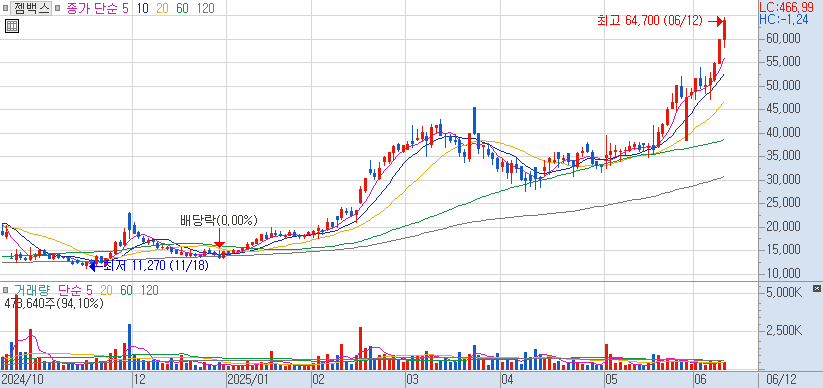The image size is (823, 388).
Task: Click the 2025/01 date axis label
Action: click(x=249, y=379)
